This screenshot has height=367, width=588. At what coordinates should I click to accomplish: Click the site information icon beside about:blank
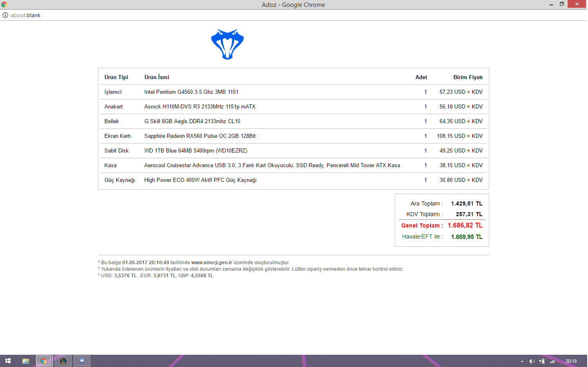(x=5, y=15)
